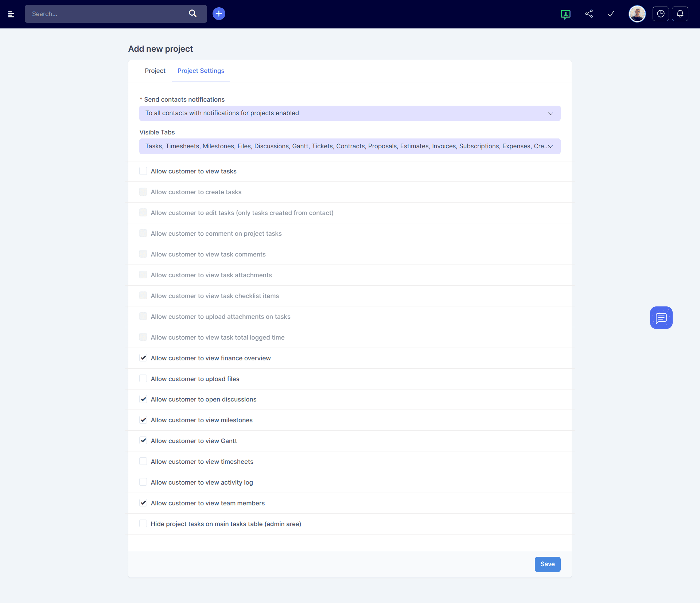Select the Project Settings tab
The height and width of the screenshot is (603, 700).
coord(201,71)
